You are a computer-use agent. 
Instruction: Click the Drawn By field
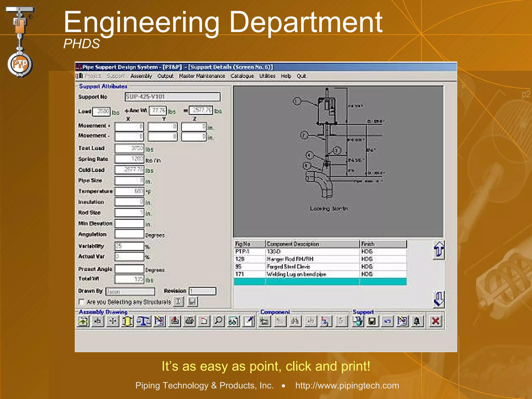coord(130,291)
